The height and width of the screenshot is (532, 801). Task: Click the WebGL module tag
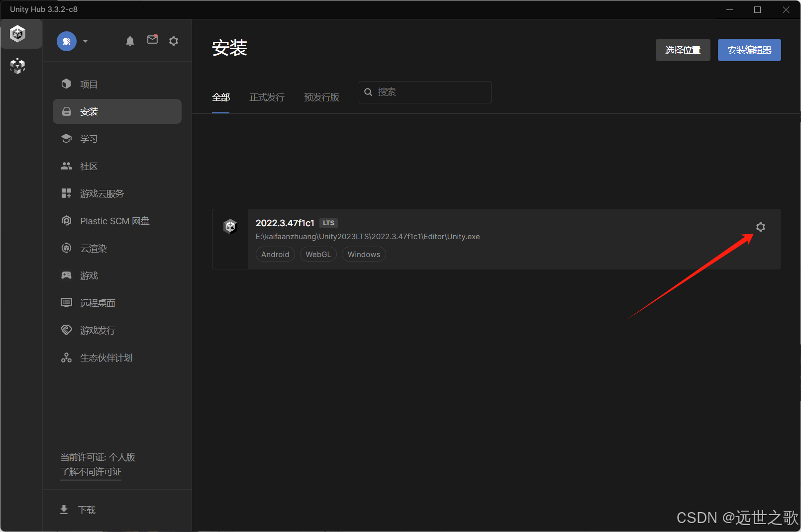pos(318,254)
